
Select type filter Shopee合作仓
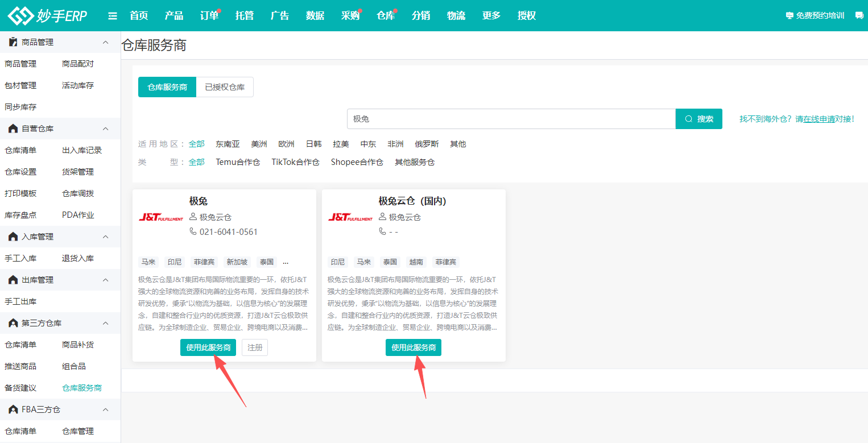pyautogui.click(x=357, y=162)
